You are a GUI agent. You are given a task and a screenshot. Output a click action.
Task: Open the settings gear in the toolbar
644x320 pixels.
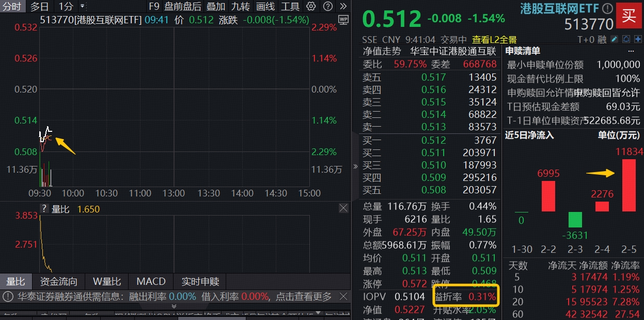pyautogui.click(x=311, y=6)
